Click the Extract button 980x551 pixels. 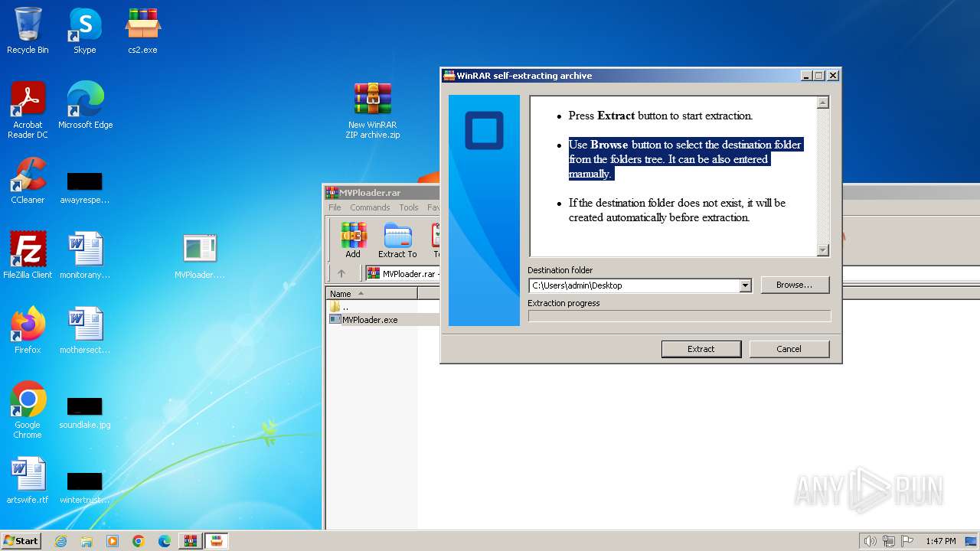pyautogui.click(x=701, y=349)
